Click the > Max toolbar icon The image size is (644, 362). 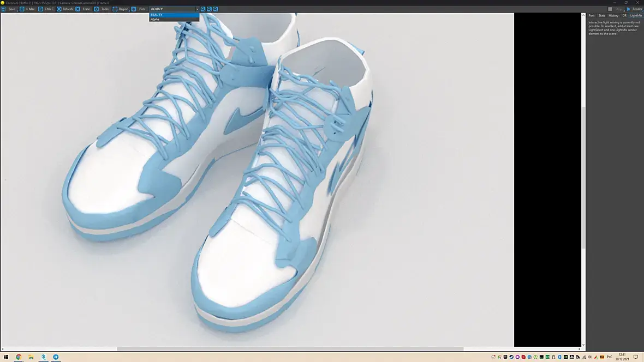pos(22,9)
